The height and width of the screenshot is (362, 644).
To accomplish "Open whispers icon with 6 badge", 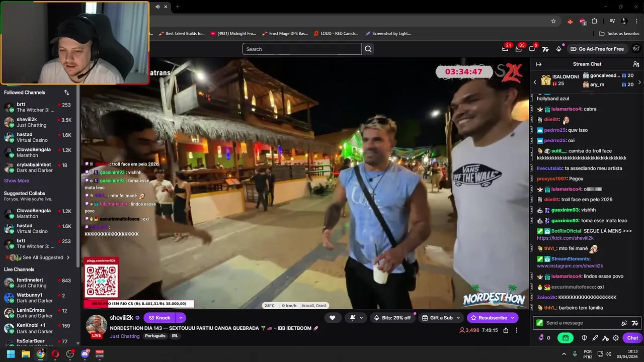I will tap(532, 49).
